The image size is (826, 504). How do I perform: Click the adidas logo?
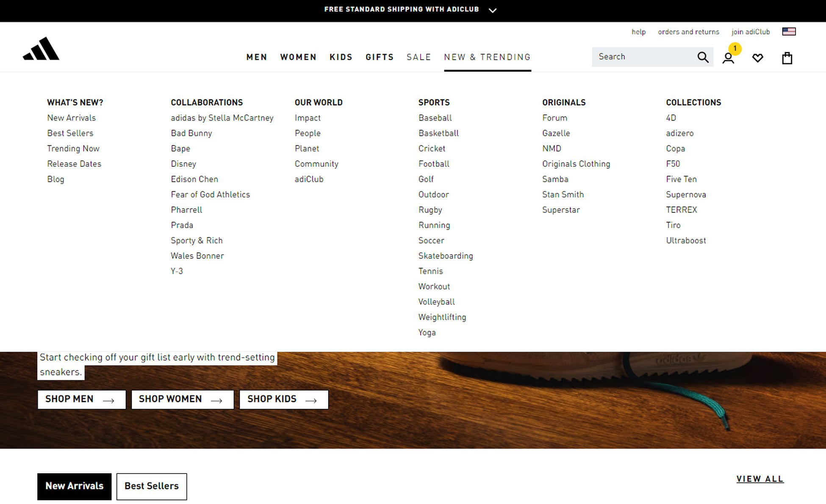[x=41, y=49]
